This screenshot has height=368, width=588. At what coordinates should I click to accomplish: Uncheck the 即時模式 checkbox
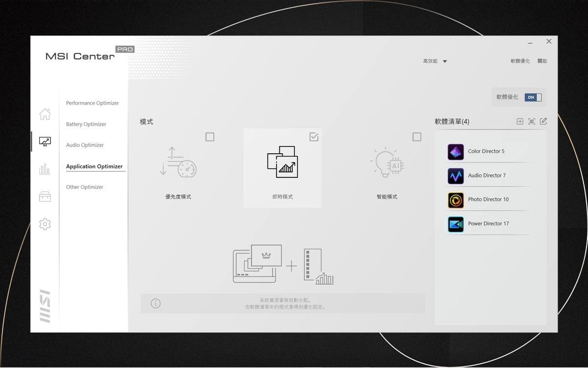coord(314,137)
